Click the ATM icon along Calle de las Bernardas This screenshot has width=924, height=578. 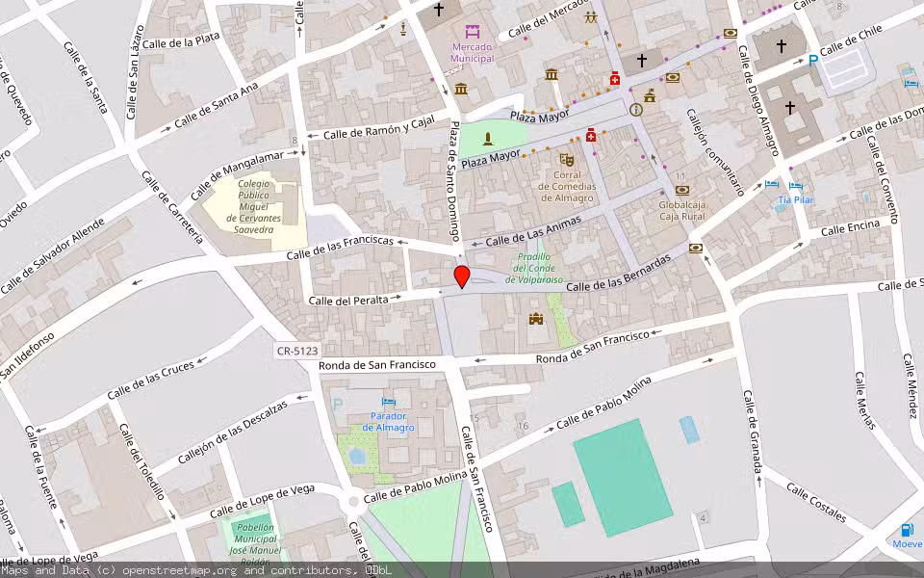pos(695,249)
